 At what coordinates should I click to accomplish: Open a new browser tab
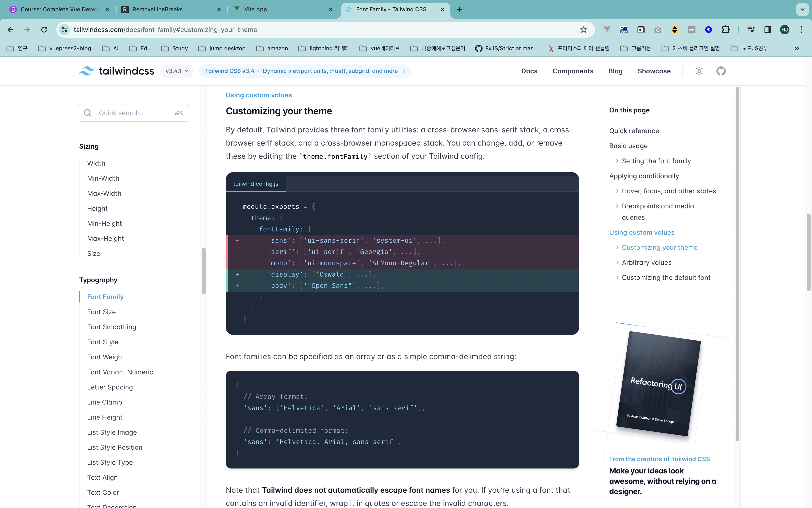click(459, 9)
